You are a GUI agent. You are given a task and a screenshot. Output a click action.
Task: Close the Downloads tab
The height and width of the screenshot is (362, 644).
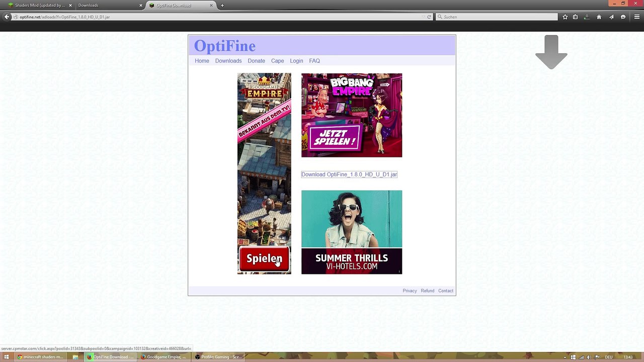pos(141,6)
